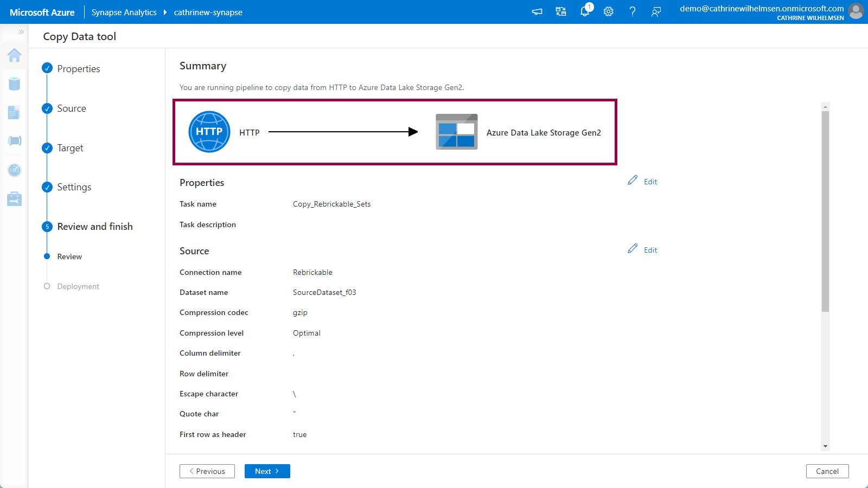Viewport: 868px width, 488px height.
Task: Open the Develop hub document icon
Action: (15, 112)
